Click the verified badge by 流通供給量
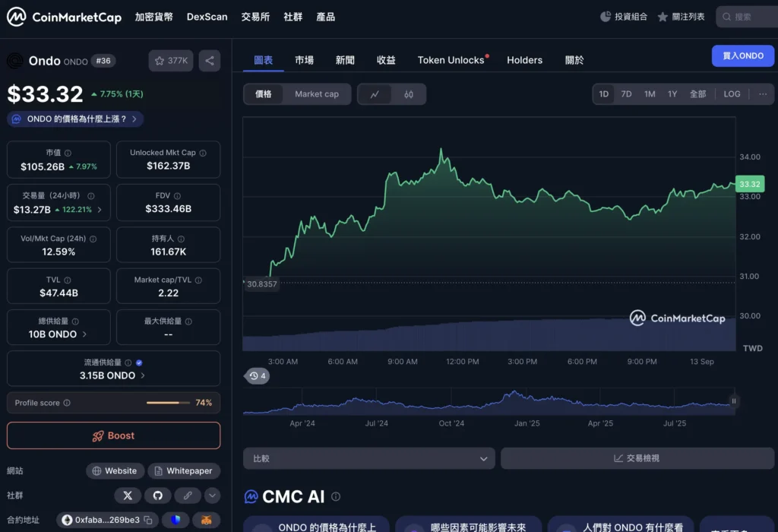 coord(139,363)
